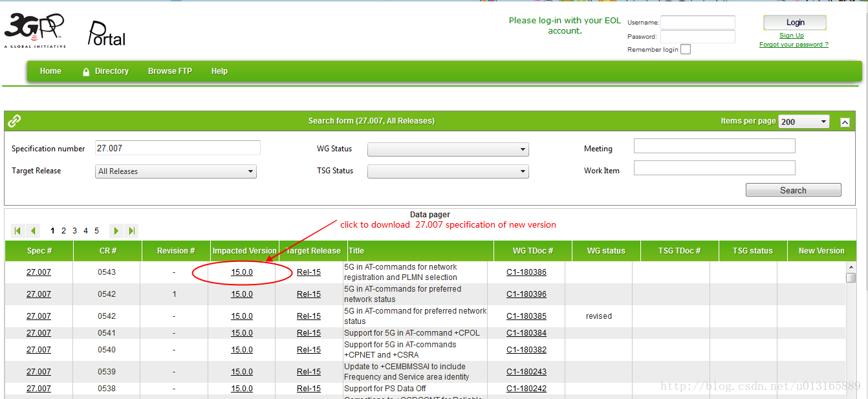Open TDoc C1-180385 link
The image size is (868, 399).
526,316
